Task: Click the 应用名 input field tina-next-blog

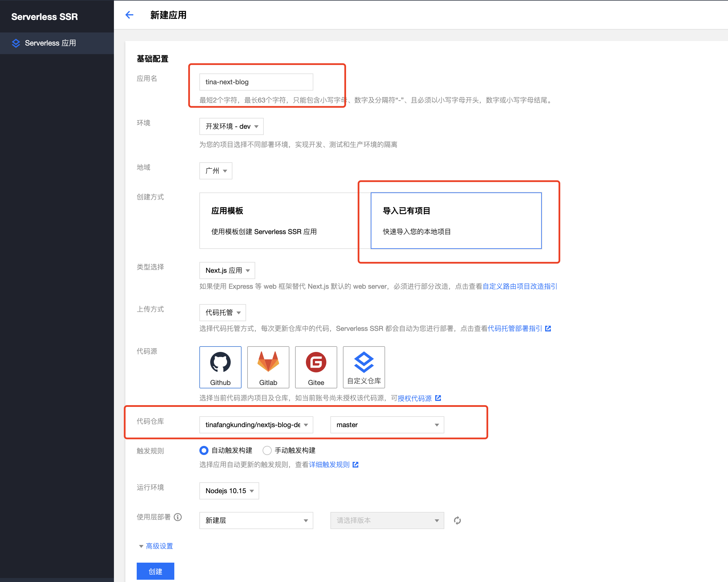Action: click(256, 82)
